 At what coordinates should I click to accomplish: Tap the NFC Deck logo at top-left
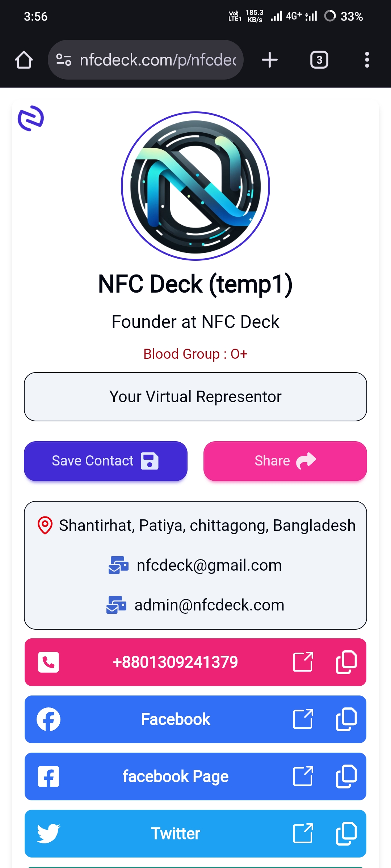31,118
